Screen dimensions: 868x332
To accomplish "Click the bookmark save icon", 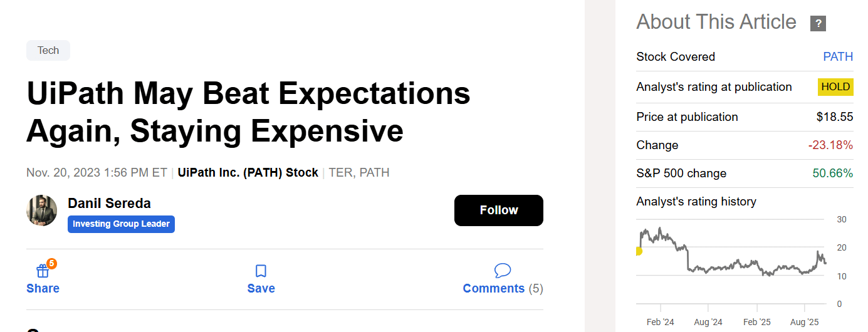I will click(x=261, y=271).
